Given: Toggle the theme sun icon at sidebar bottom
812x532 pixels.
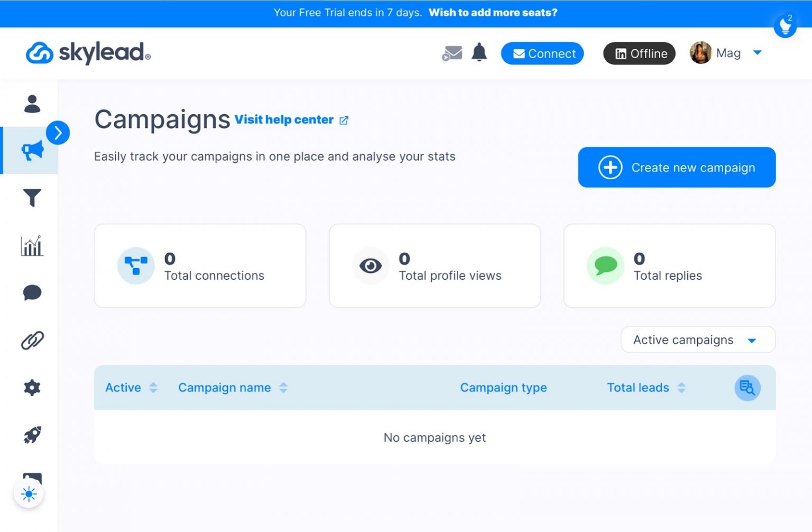Looking at the screenshot, I should [29, 494].
